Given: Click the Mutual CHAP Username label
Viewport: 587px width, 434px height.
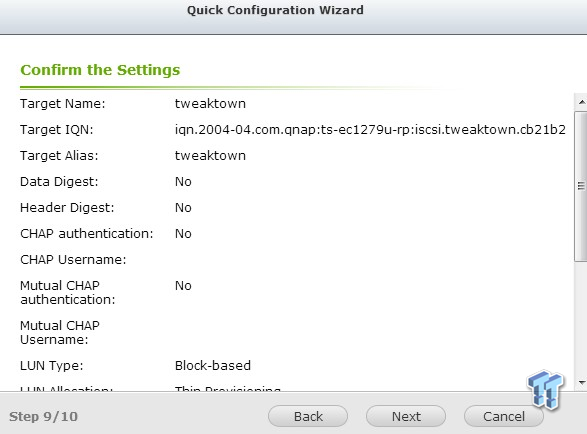Looking at the screenshot, I should click(60, 333).
